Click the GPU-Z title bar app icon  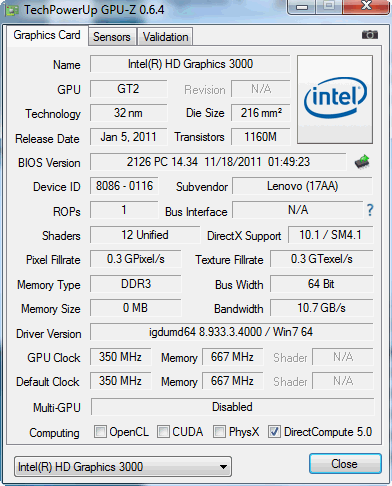coord(12,10)
